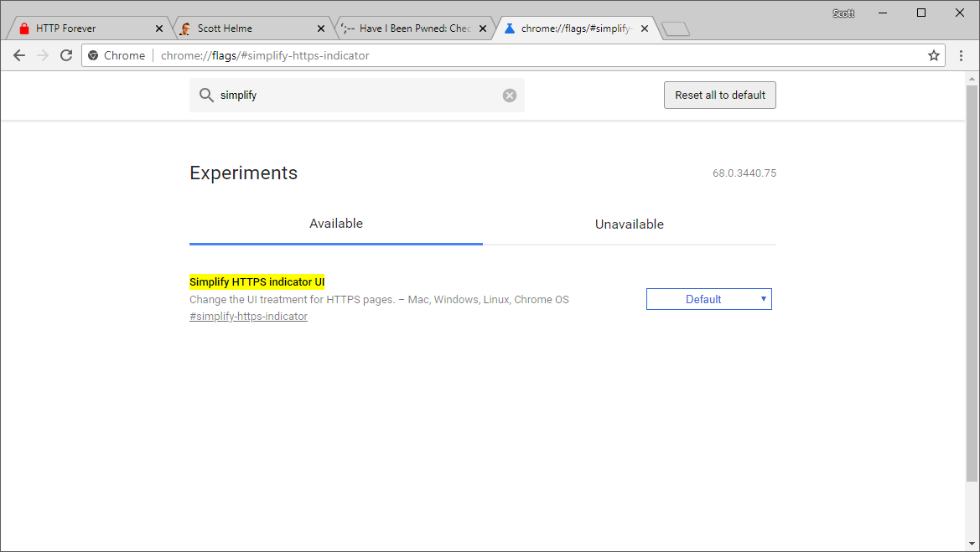This screenshot has height=552, width=980.
Task: Switch to the HTTP Forever tab
Action: tap(84, 28)
